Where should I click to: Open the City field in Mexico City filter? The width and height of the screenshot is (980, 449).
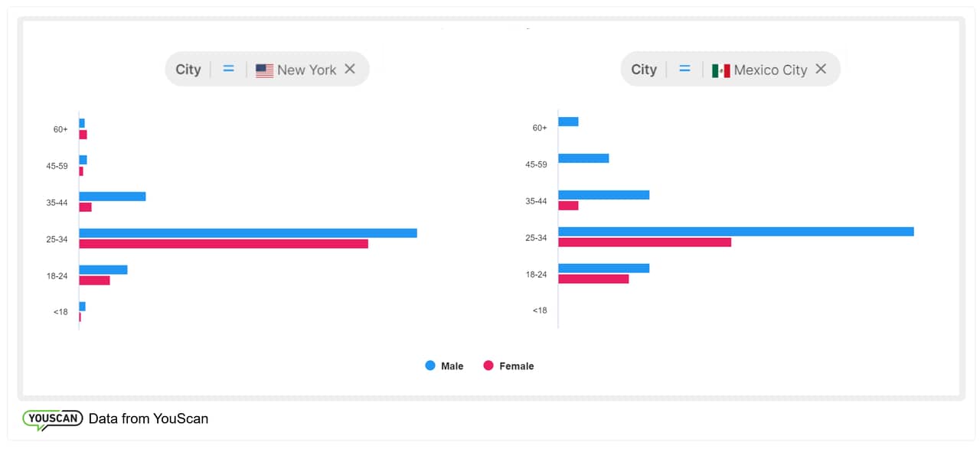coord(644,70)
